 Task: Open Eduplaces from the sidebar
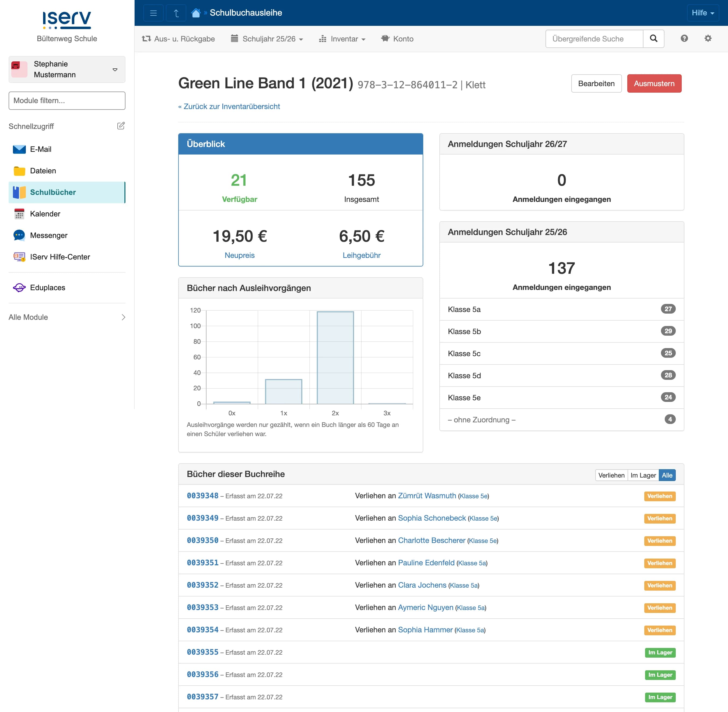[47, 287]
